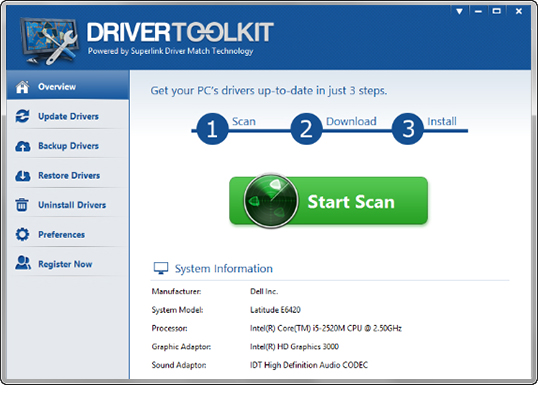Open the Preferences page

68,234
